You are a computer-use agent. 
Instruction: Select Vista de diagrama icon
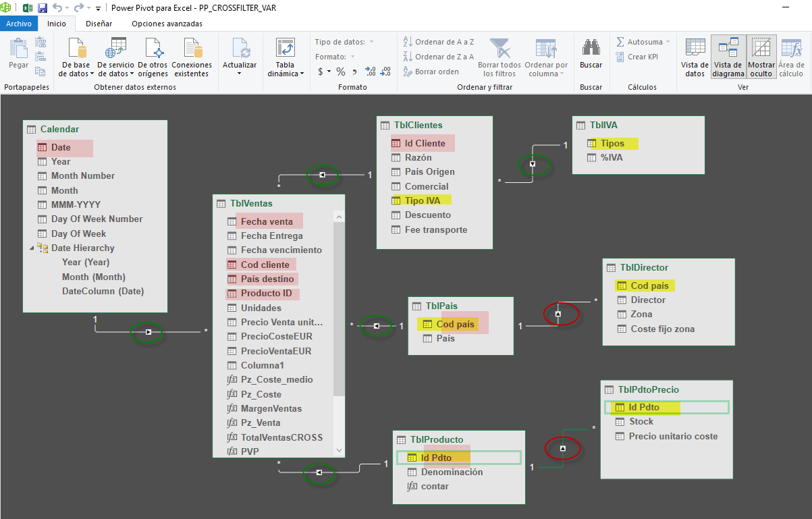729,55
